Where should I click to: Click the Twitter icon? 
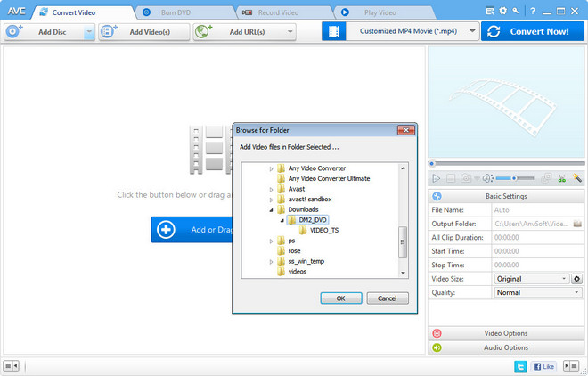520,366
